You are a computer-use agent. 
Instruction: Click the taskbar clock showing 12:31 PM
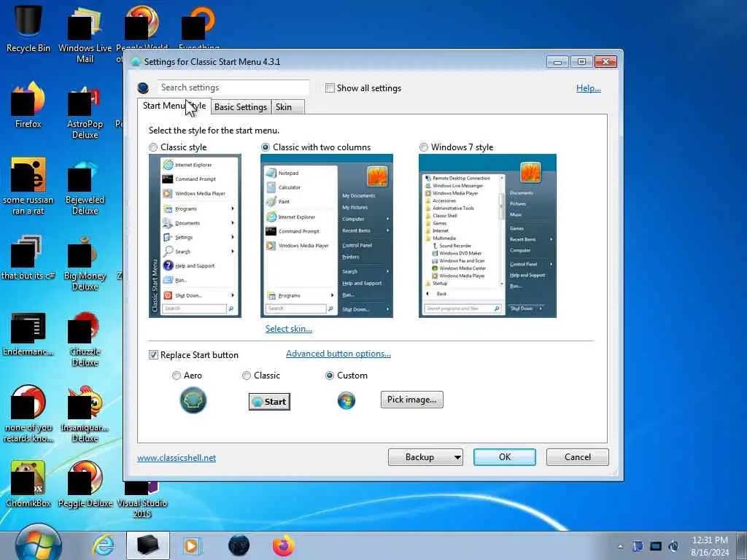coord(710,546)
